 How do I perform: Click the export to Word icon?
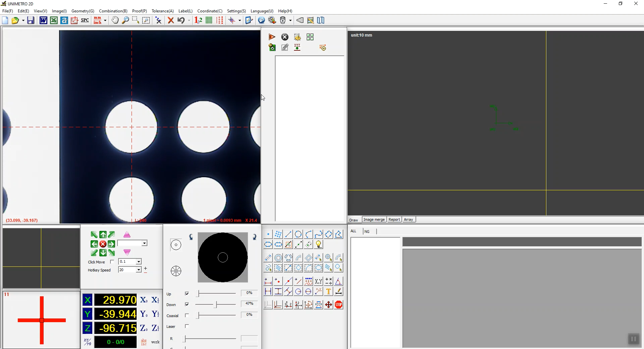43,20
